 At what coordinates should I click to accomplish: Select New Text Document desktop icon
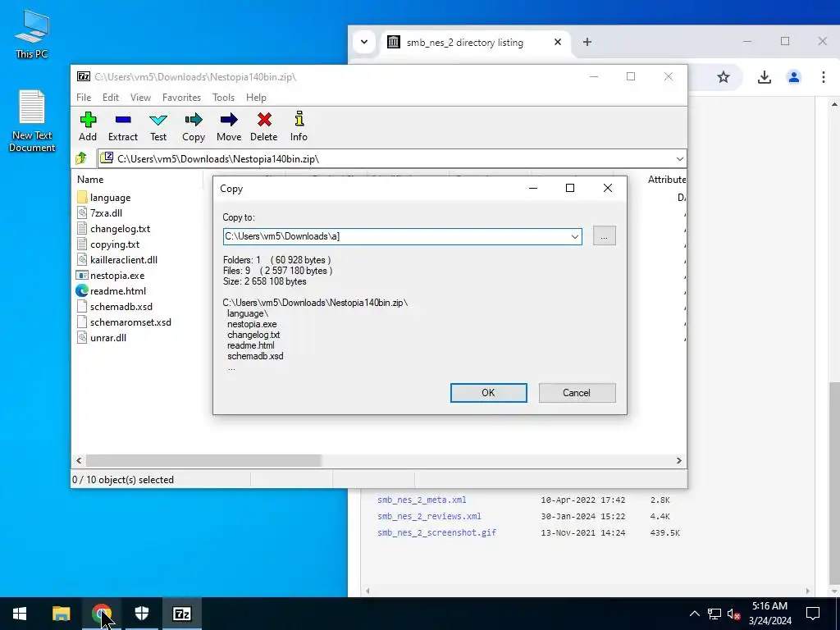click(32, 121)
